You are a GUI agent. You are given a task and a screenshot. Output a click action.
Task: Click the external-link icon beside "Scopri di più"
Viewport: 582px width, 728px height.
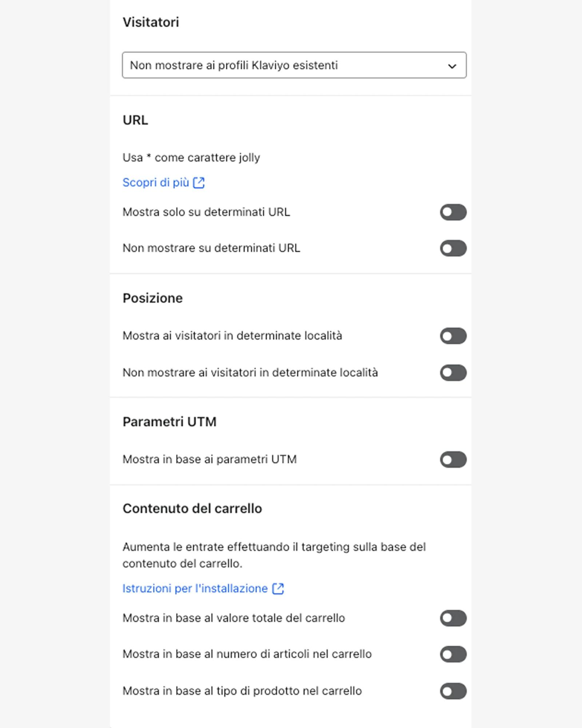[x=199, y=182]
